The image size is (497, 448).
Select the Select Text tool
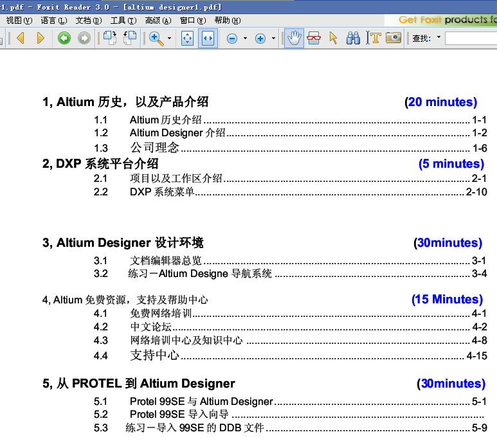tap(374, 38)
